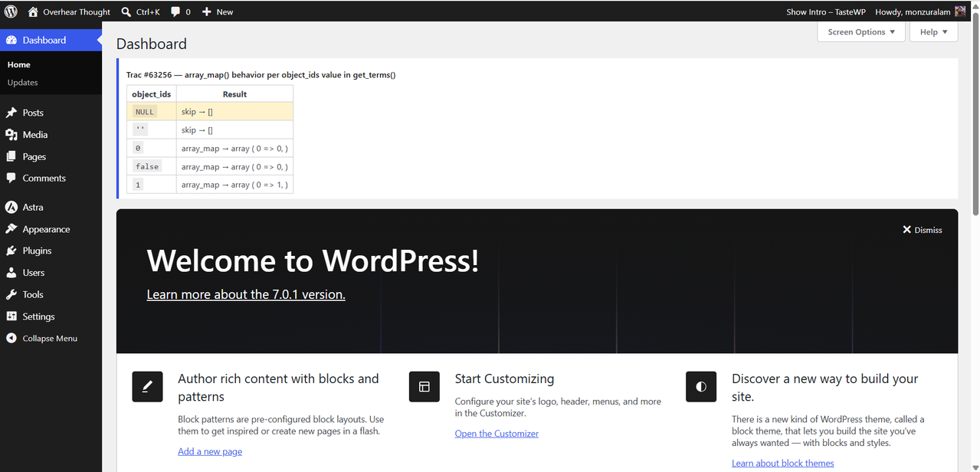Open the Appearance menu label
This screenshot has height=472, width=980.
pos(47,229)
